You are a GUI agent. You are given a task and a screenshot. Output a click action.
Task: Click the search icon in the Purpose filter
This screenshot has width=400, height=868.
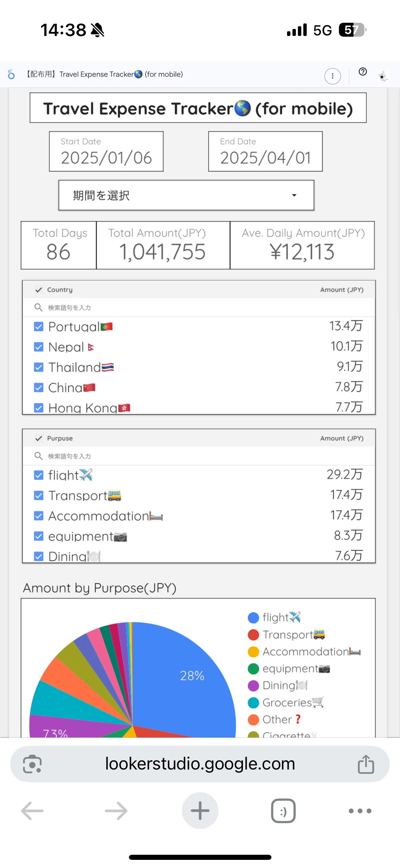point(37,456)
